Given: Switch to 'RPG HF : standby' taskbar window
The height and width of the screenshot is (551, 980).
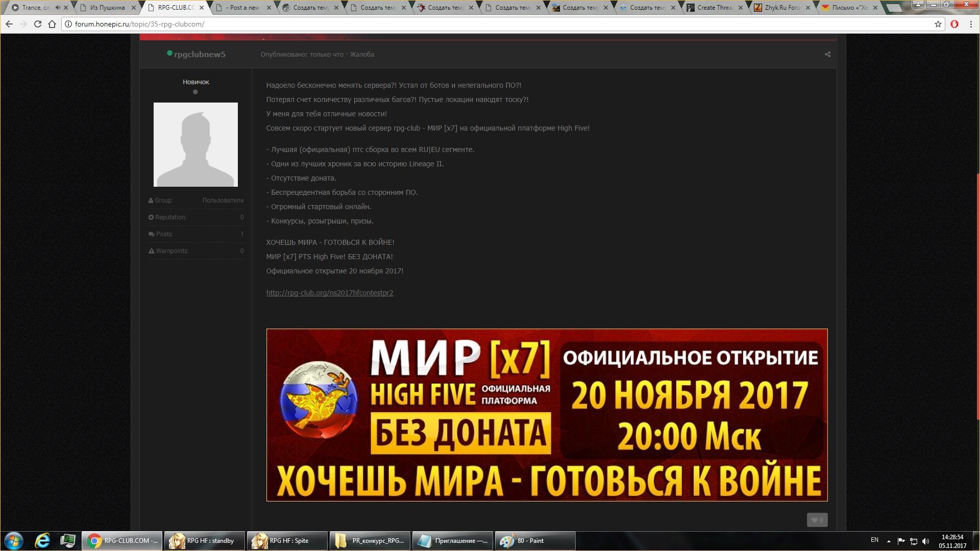Looking at the screenshot, I should pos(204,541).
